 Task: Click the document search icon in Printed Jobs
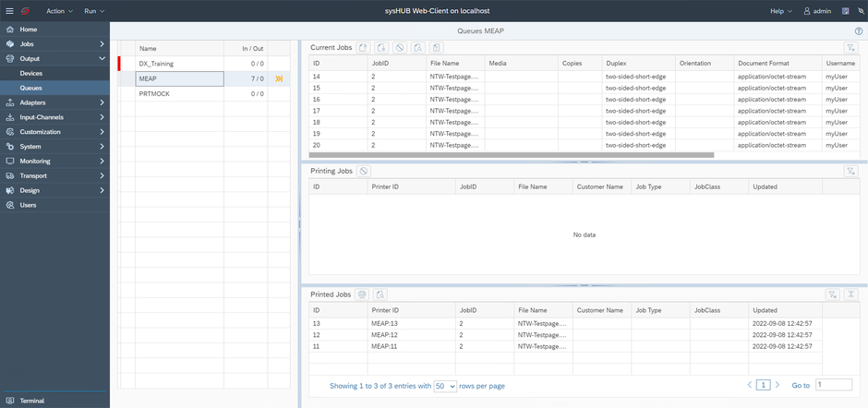[x=380, y=294]
